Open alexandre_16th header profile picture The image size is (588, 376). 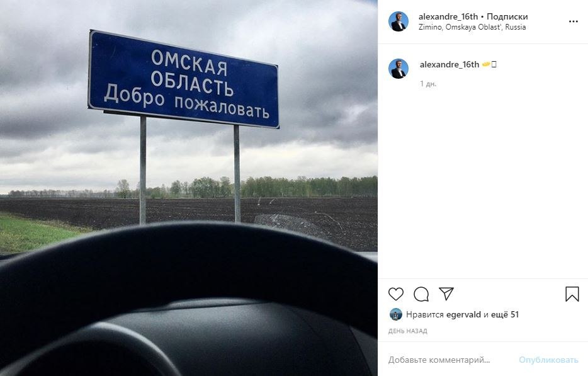[x=399, y=21]
